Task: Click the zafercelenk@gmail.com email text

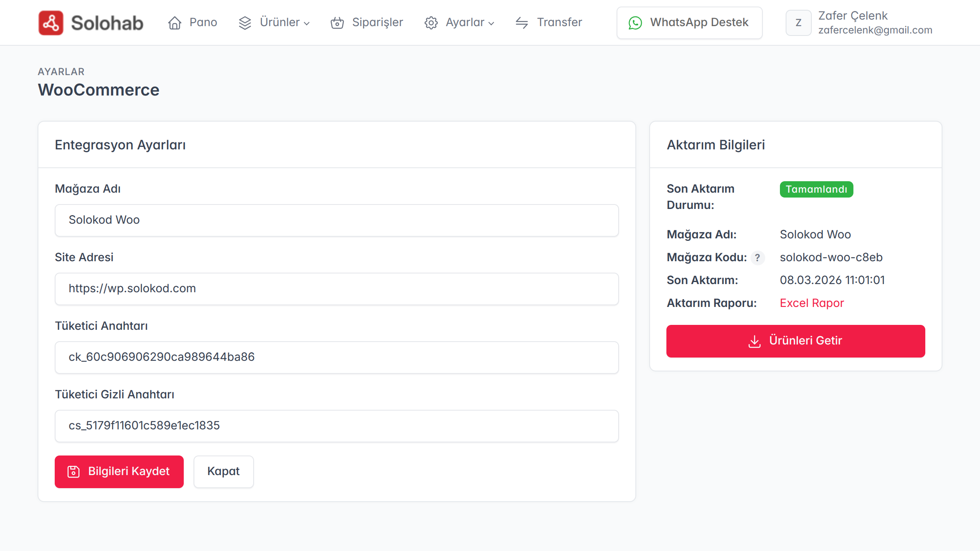Action: tap(875, 30)
